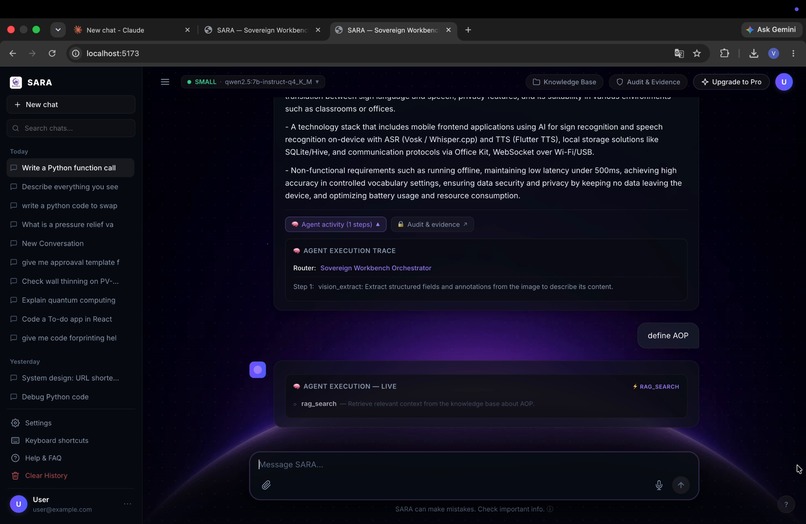Open the Knowledge Base
This screenshot has height=524, width=806.
[564, 82]
